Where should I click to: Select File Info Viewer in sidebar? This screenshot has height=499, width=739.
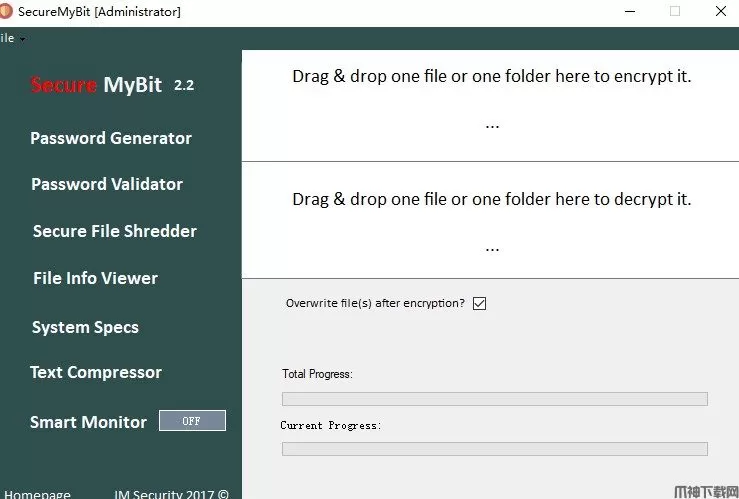point(95,278)
